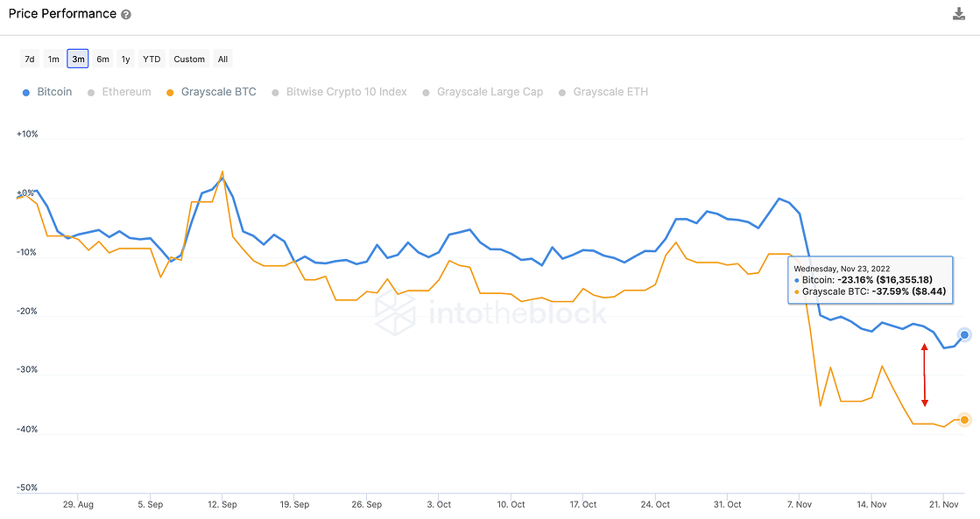Screen dimensions: 980x519
Task: Select the 1m time range
Action: pos(53,59)
